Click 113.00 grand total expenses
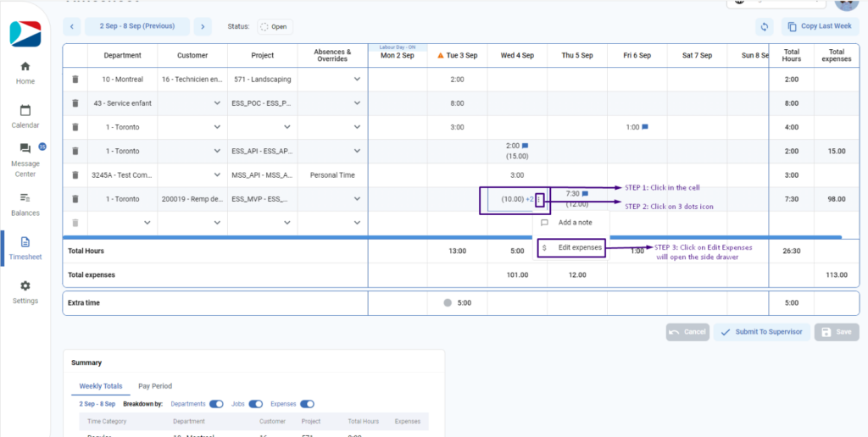Image resolution: width=868 pixels, height=437 pixels. 836,275
